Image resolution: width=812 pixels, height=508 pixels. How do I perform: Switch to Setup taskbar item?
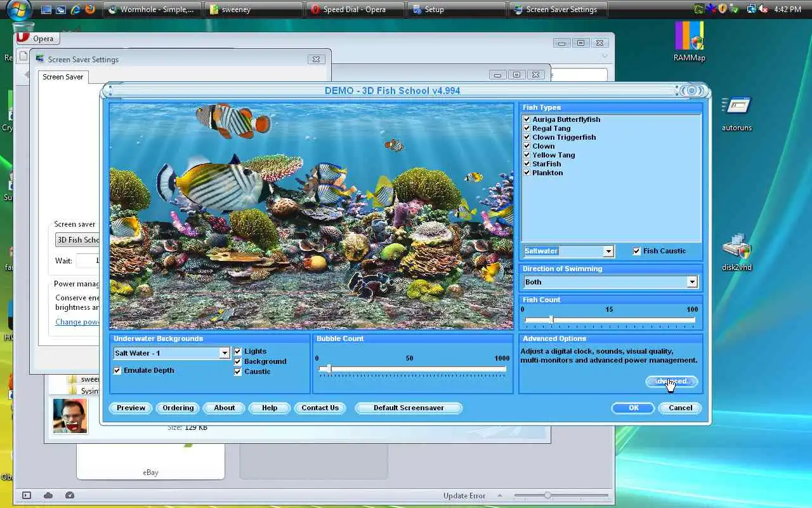click(456, 10)
